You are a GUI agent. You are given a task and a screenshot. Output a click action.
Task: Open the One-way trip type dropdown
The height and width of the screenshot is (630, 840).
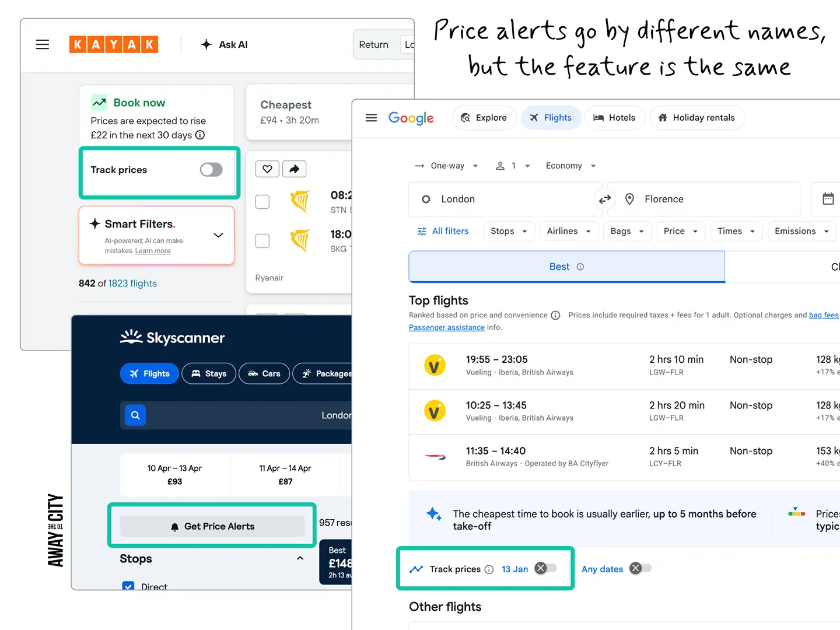447,166
